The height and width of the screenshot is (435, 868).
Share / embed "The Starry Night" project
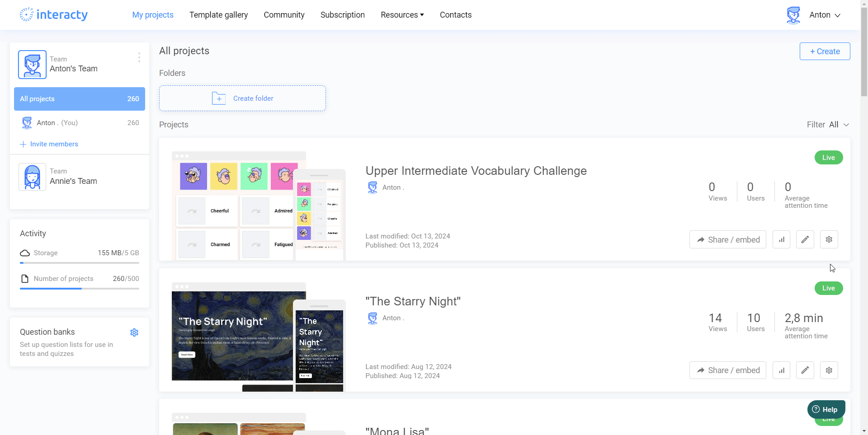tap(728, 370)
